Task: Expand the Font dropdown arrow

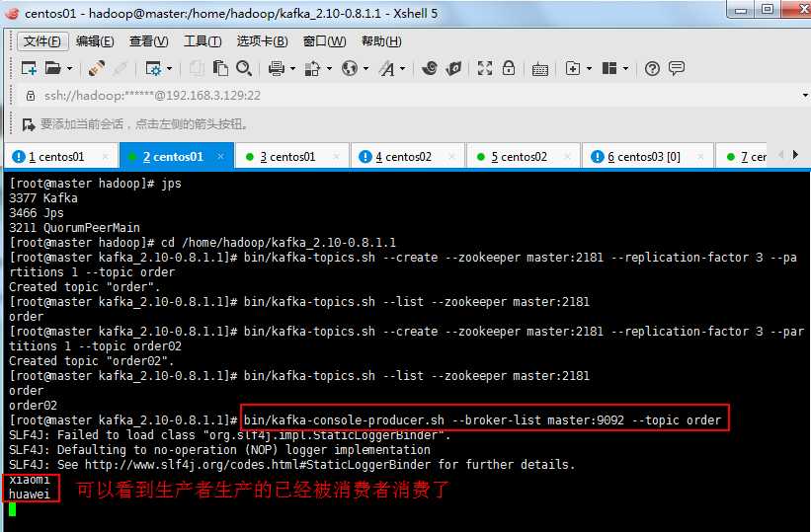Action: click(x=402, y=68)
